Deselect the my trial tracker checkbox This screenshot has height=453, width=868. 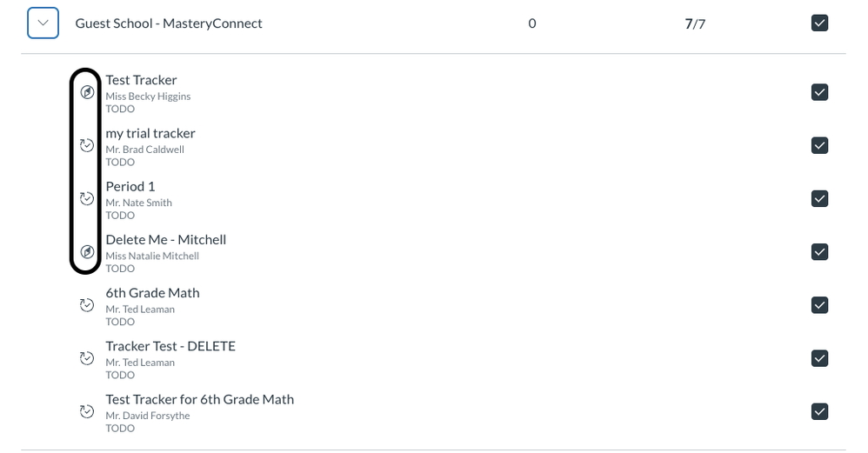[819, 145]
